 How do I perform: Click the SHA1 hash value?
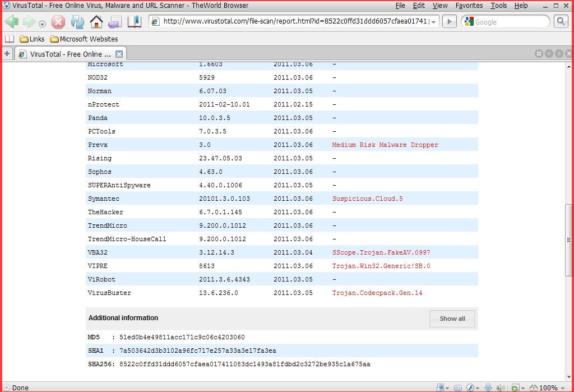coord(198,351)
